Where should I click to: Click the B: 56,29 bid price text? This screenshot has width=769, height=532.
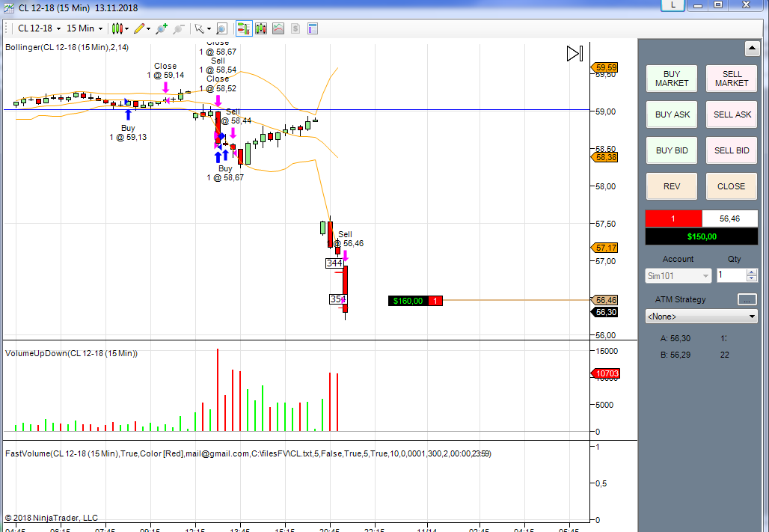675,355
